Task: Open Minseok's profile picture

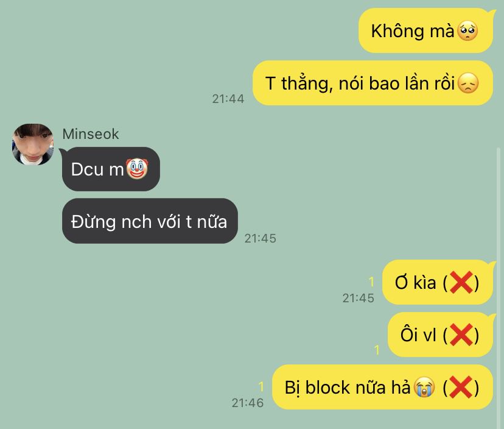Action: click(x=32, y=144)
